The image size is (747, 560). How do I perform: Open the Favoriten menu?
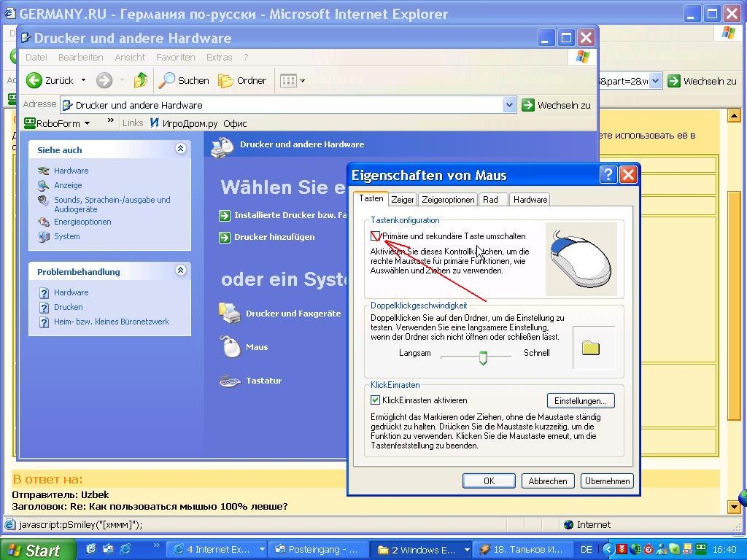click(175, 57)
